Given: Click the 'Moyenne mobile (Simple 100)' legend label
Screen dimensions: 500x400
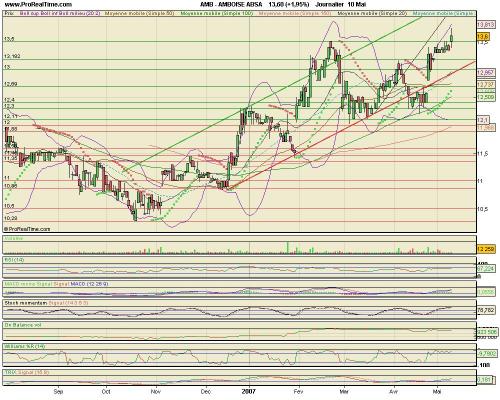Looking at the screenshot, I should [217, 14].
